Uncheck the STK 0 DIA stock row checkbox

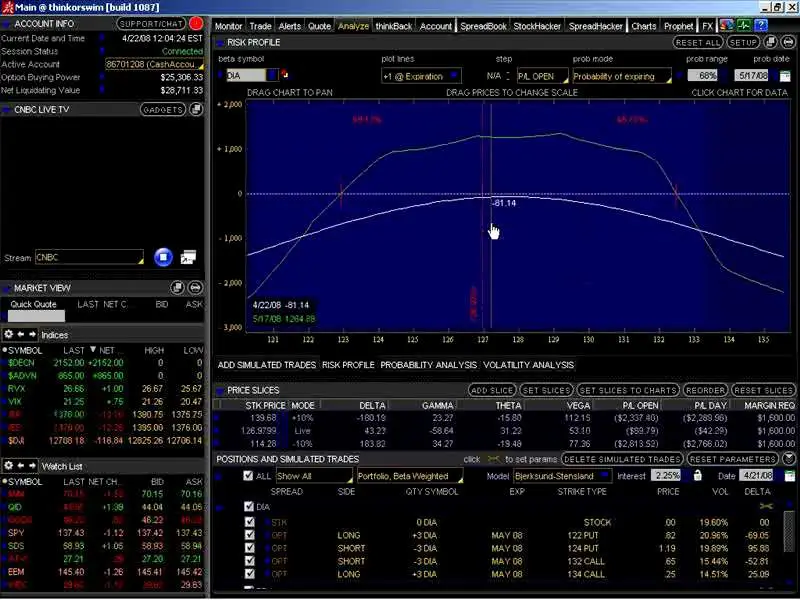(x=249, y=522)
